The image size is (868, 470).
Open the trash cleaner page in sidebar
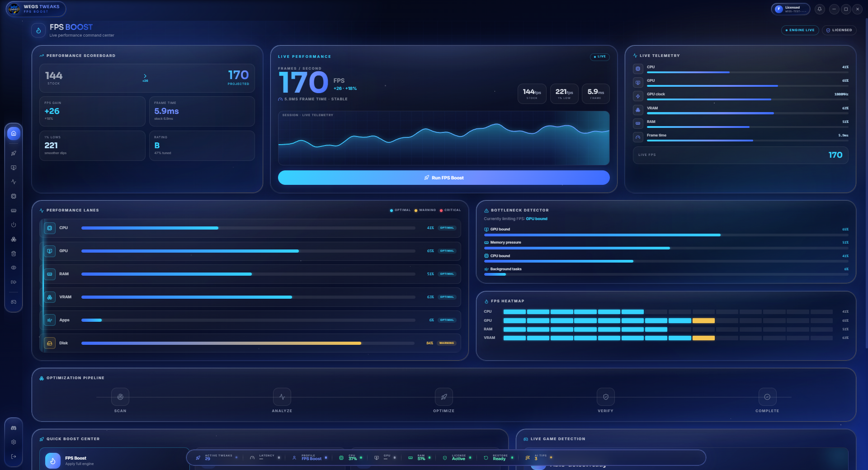[x=14, y=254]
